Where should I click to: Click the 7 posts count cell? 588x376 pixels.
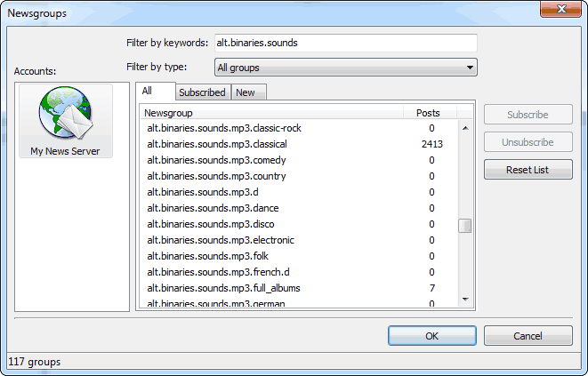tap(432, 288)
